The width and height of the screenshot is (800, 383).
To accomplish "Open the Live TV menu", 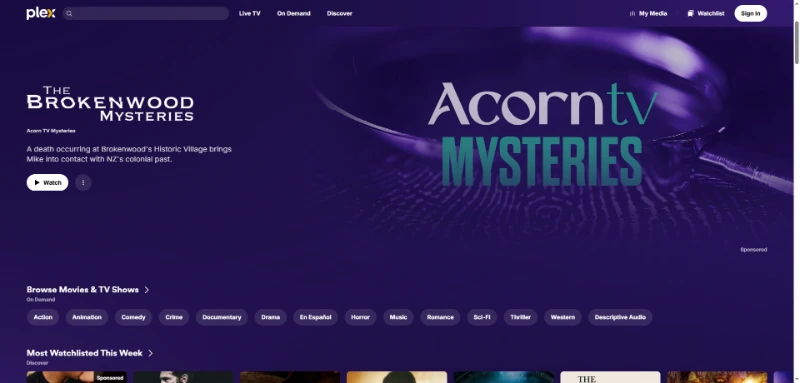I will click(249, 13).
